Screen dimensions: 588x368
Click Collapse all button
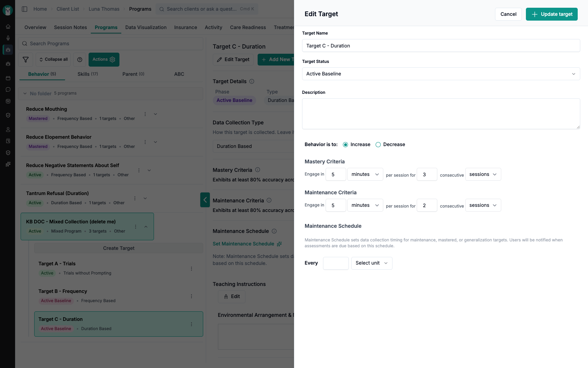pyautogui.click(x=53, y=60)
